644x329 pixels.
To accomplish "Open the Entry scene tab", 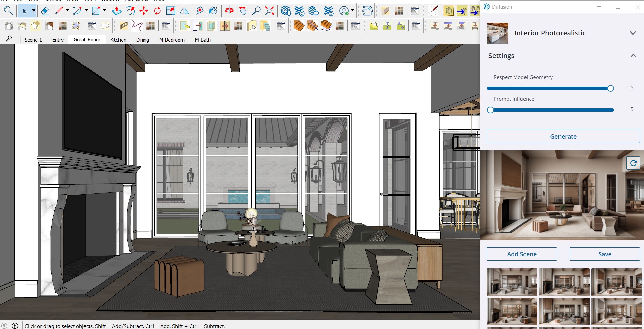I will coord(58,40).
